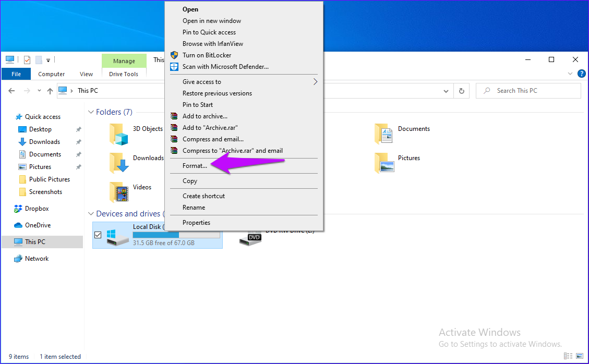The height and width of the screenshot is (364, 589).
Task: Click WinRAR icon beside Compress to "Archive.rar" and email
Action: (174, 150)
